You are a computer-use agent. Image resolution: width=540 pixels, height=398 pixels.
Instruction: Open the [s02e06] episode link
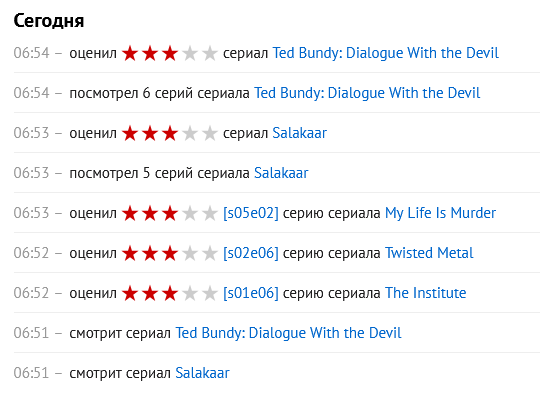coord(251,253)
